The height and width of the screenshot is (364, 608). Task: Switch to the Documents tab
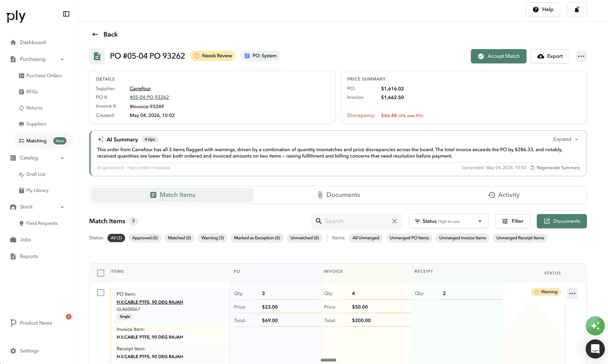coord(338,195)
